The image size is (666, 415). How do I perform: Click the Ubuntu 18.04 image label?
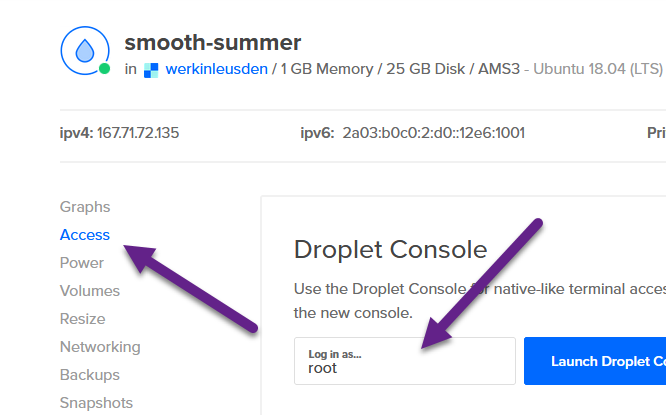(x=597, y=70)
